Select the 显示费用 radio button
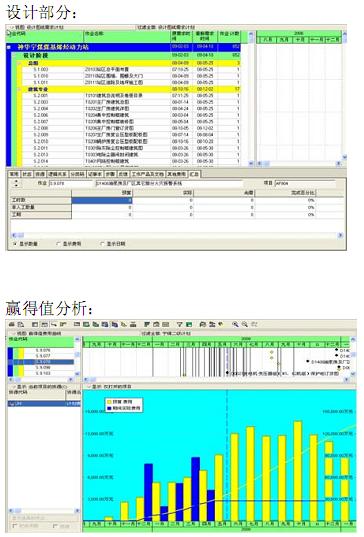 (58, 243)
